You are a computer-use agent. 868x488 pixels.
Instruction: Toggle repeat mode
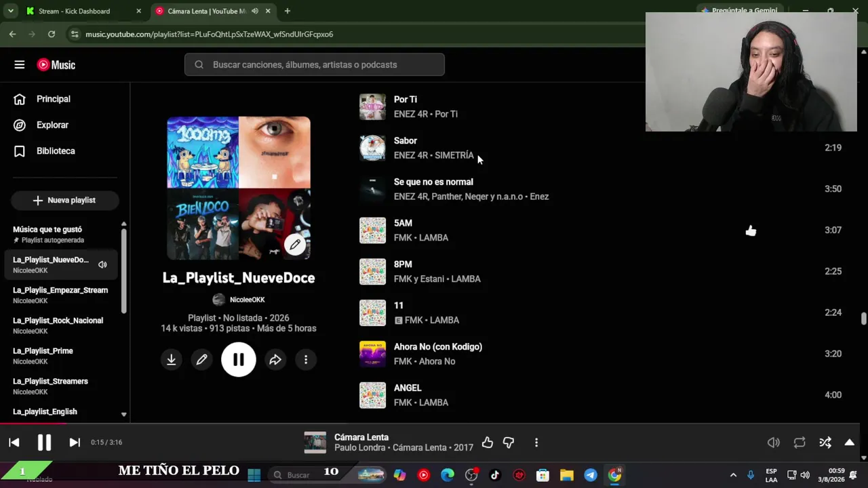(x=800, y=443)
